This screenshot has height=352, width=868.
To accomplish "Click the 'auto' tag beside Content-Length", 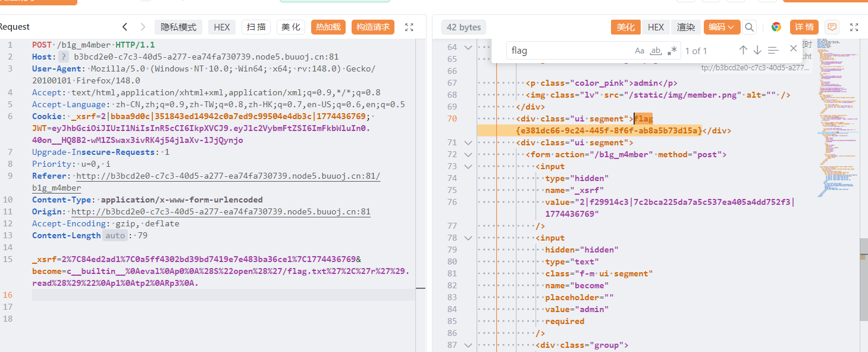I will tap(115, 235).
